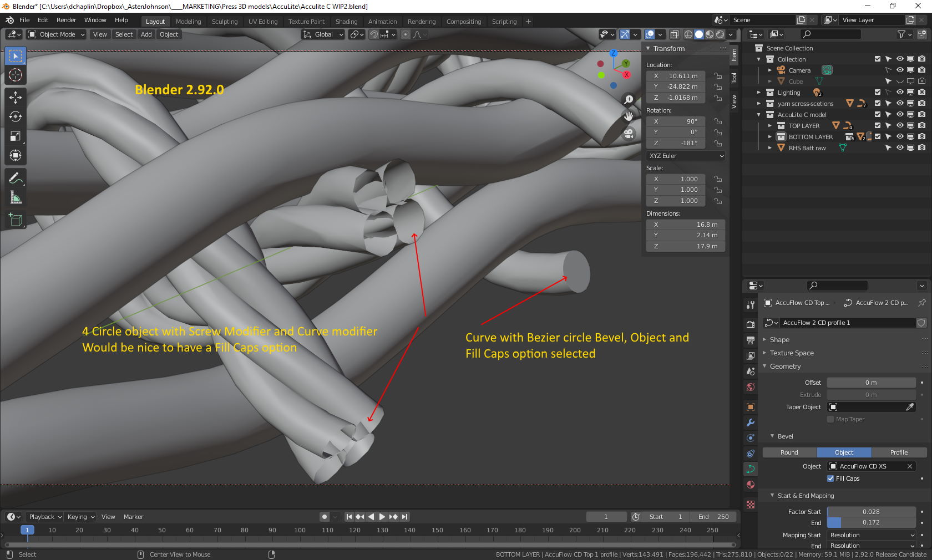The height and width of the screenshot is (560, 932).
Task: Select the Annotate pencil tool
Action: click(16, 178)
